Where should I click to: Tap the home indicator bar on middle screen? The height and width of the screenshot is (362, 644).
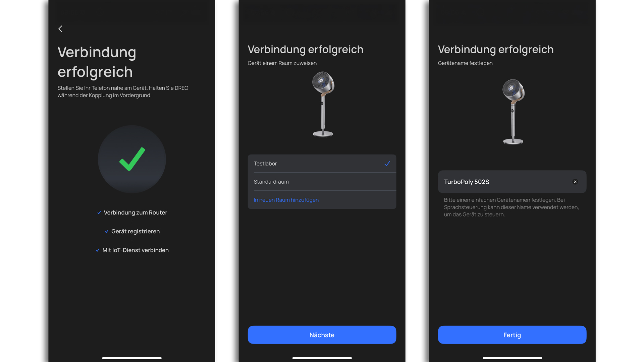coord(322,358)
